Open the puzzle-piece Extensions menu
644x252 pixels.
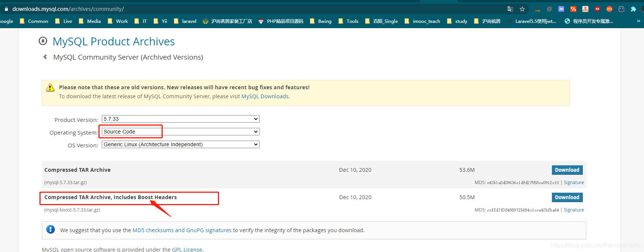[633, 9]
